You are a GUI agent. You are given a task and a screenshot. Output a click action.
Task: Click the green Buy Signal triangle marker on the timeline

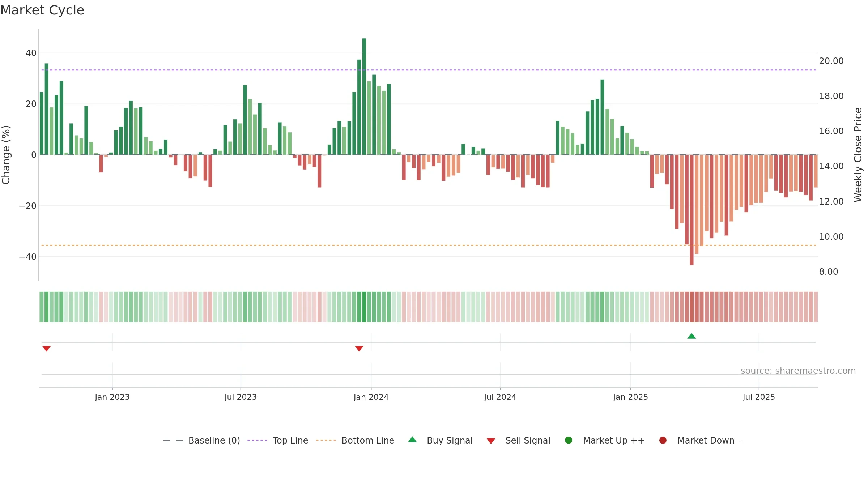pyautogui.click(x=692, y=336)
